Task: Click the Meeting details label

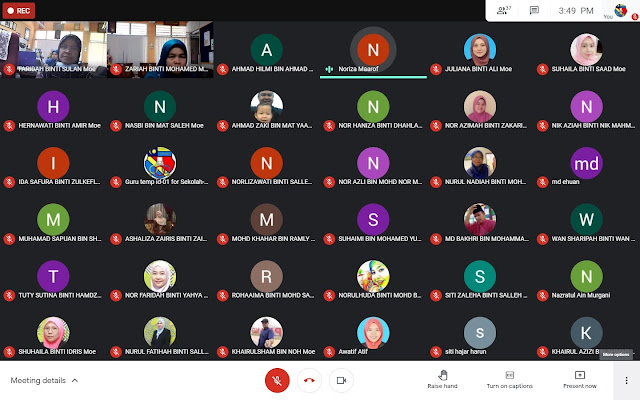Action: pyautogui.click(x=38, y=380)
